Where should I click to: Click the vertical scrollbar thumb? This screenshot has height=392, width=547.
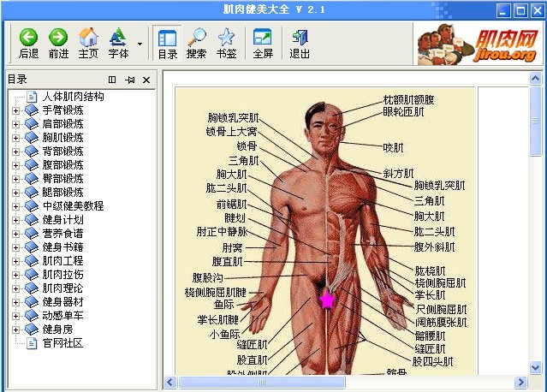coord(536,121)
